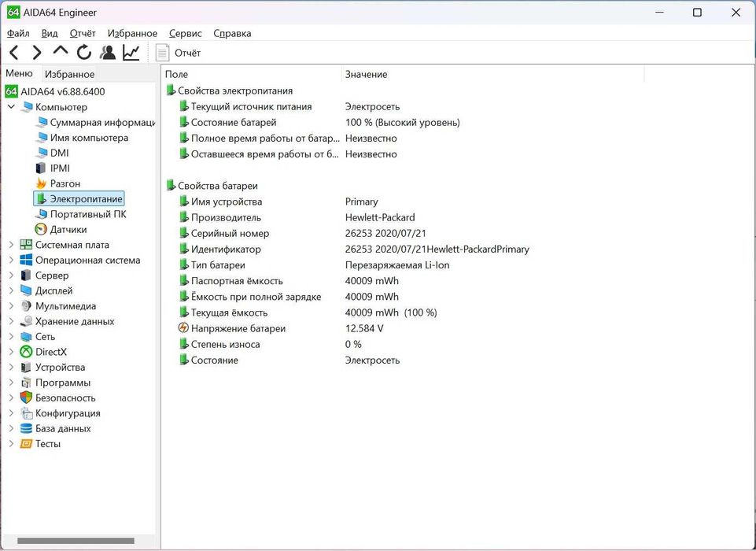Expand the Устройства tree node
The image size is (756, 551).
11,367
